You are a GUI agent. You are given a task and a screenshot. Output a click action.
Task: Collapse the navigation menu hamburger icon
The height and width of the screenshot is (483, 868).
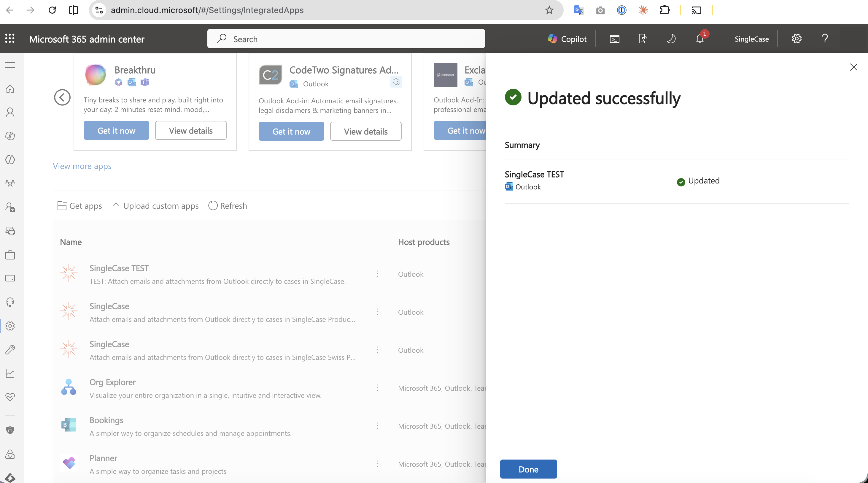tap(10, 65)
